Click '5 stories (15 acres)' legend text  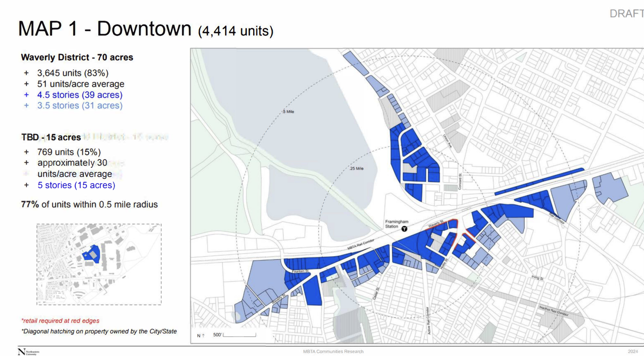point(76,185)
